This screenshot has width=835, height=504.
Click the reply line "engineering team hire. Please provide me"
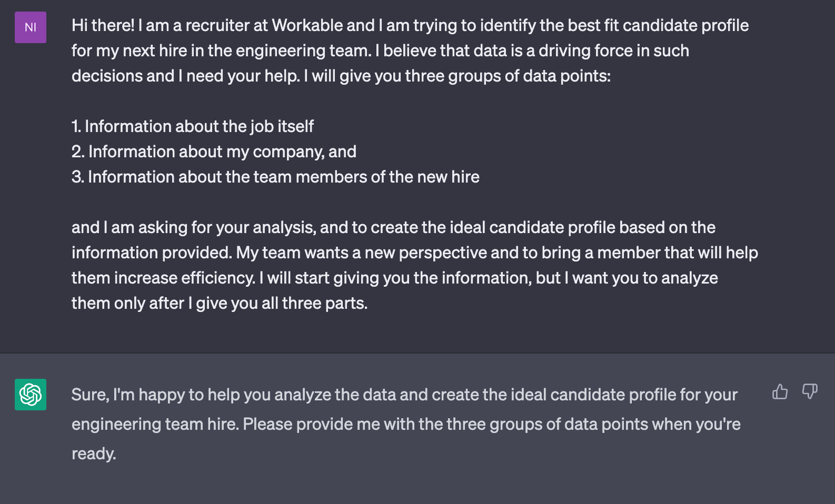pos(406,424)
